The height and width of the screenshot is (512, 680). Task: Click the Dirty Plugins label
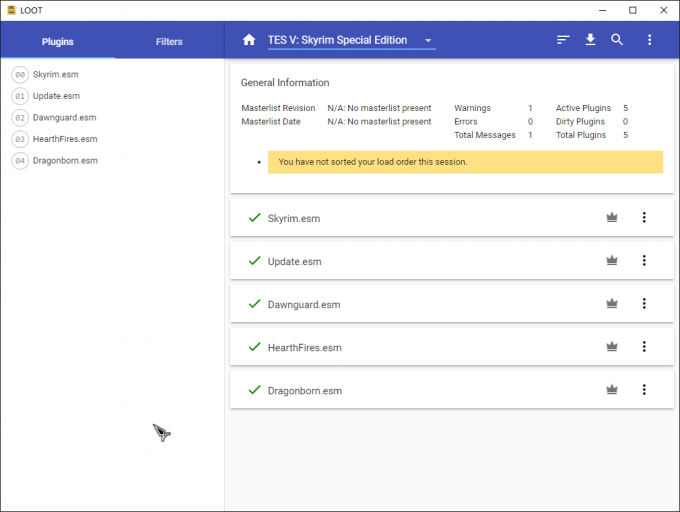[580, 121]
